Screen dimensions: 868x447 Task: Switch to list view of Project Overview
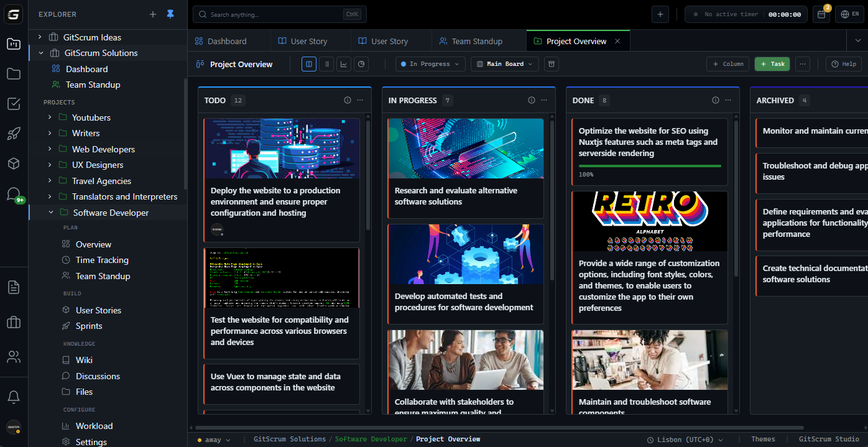[326, 63]
